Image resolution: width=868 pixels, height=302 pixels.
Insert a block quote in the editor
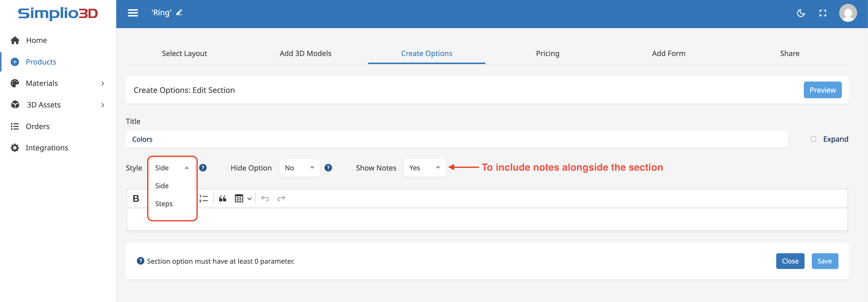pos(222,198)
